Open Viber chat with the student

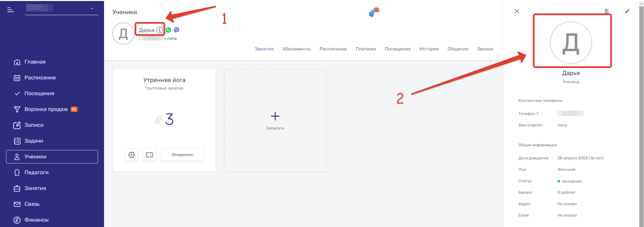pyautogui.click(x=177, y=30)
